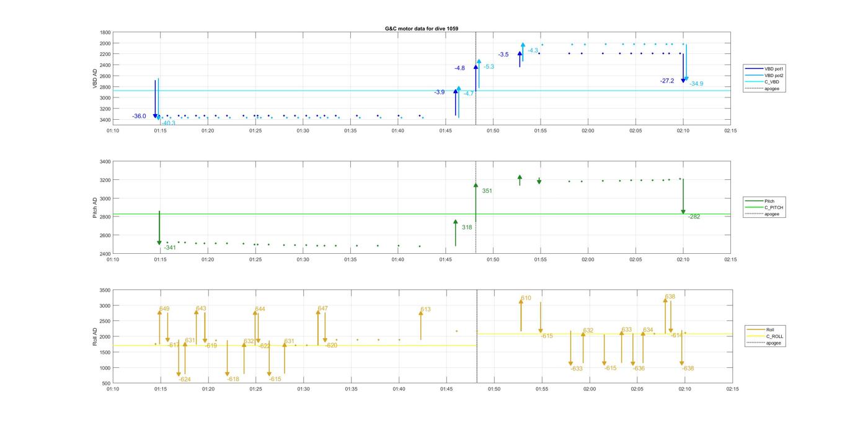Click the '-4.7' VBD value label
Viewport: 868px width, 430px height.
coord(469,93)
